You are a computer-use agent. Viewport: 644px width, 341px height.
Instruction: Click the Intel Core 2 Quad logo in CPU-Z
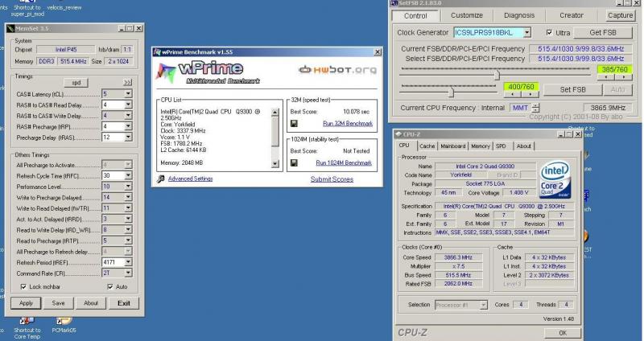[555, 180]
